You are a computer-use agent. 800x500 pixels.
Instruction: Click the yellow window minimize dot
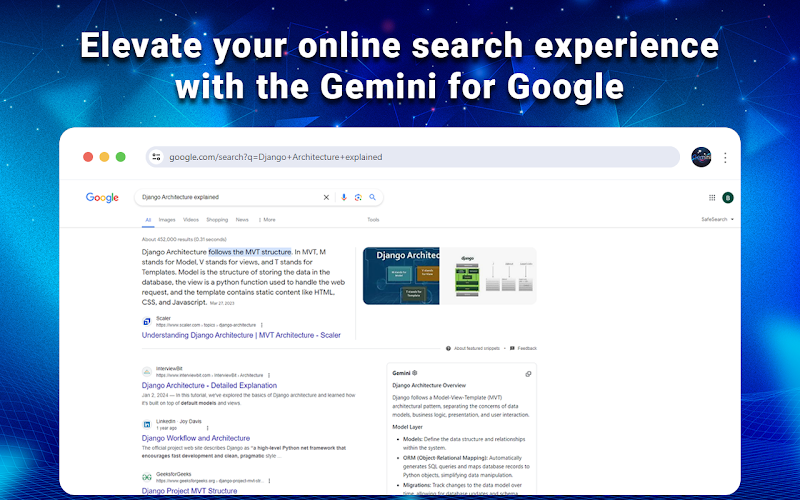pos(104,157)
